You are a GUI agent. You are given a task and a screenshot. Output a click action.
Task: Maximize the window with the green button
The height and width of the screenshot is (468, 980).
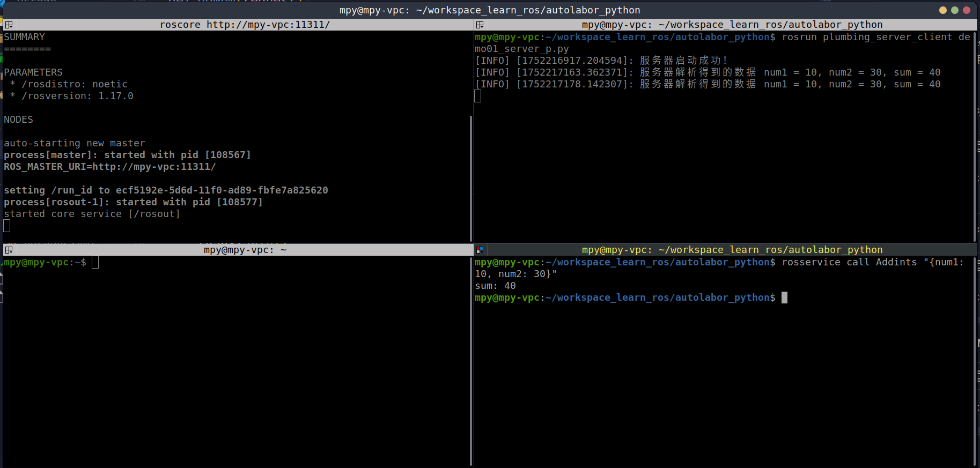(x=954, y=10)
